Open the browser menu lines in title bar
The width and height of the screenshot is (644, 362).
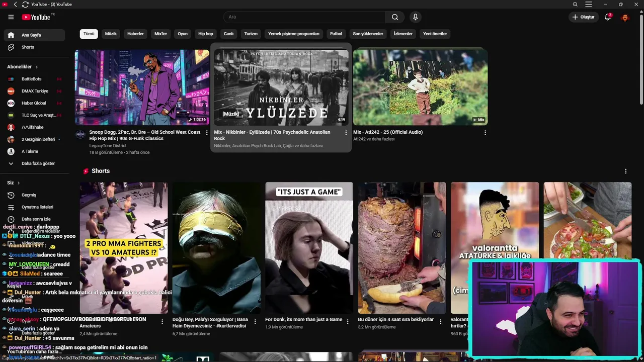coord(588,5)
